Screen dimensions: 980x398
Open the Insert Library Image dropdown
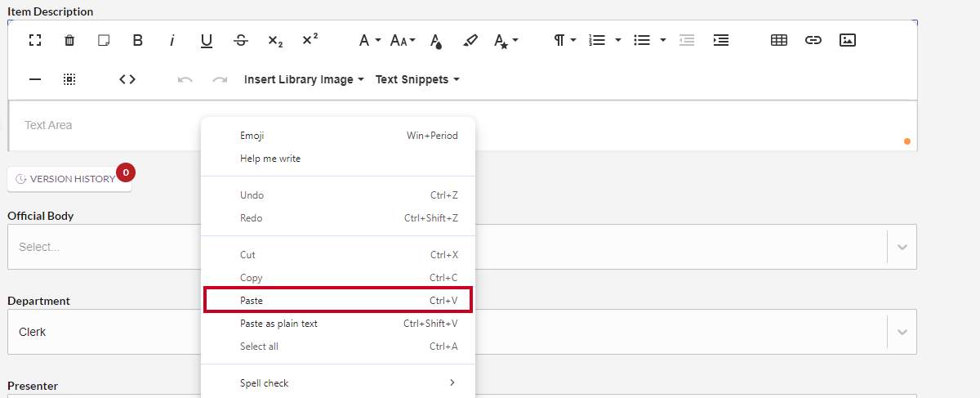pos(304,79)
